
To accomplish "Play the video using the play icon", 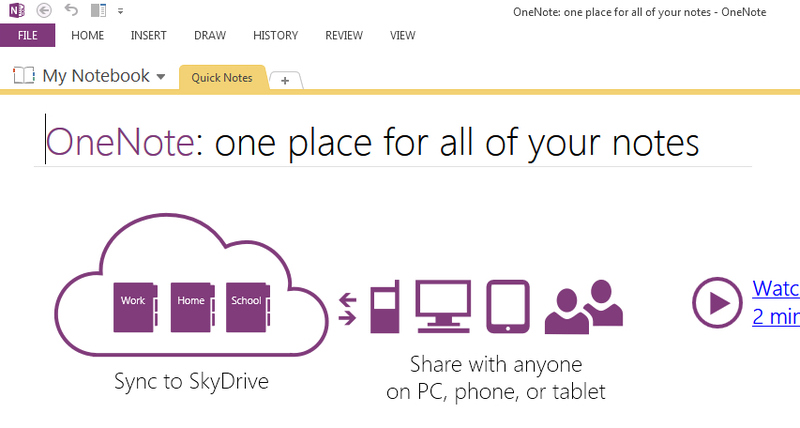I will pos(717,303).
